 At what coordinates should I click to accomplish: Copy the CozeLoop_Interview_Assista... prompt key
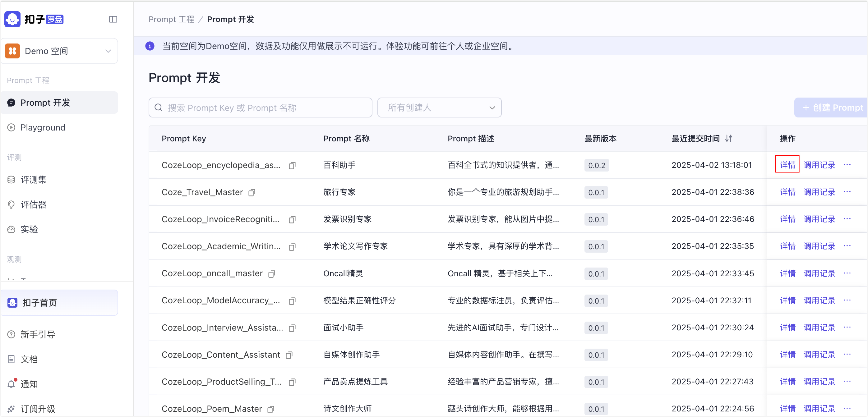coord(292,328)
